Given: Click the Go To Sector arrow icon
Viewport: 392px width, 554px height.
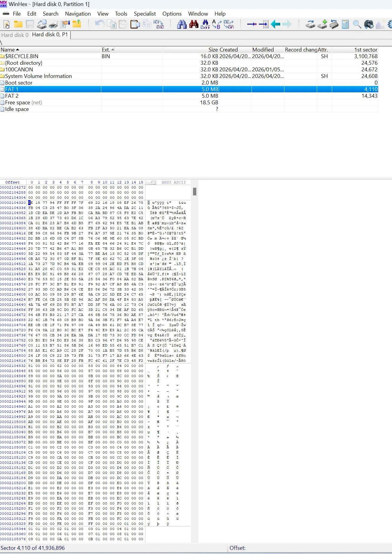Looking at the screenshot, I should pos(264,24).
